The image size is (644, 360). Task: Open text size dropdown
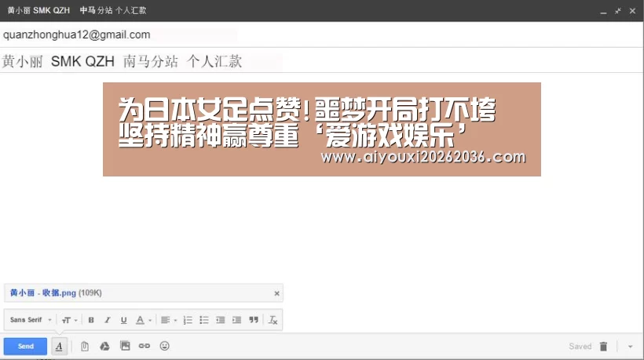click(x=69, y=320)
